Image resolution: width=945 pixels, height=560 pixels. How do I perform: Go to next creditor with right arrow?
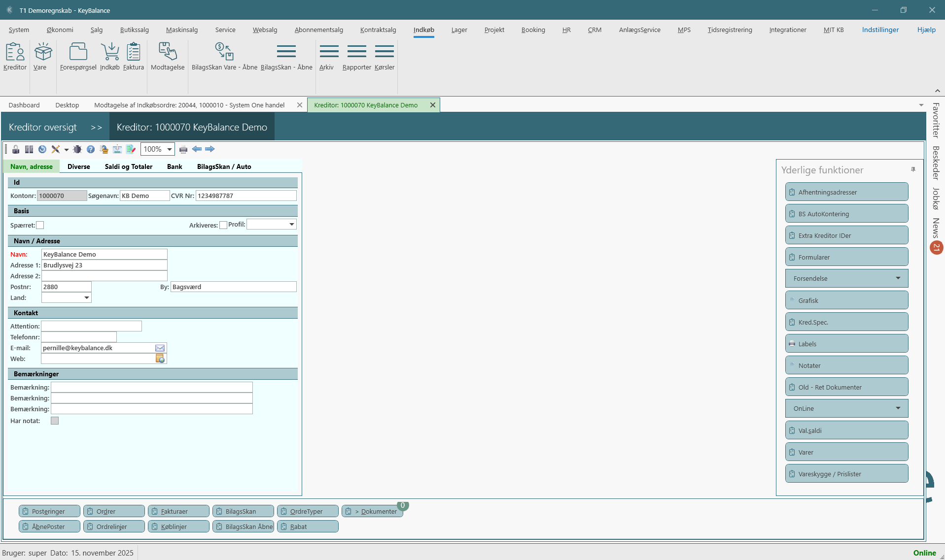(210, 149)
